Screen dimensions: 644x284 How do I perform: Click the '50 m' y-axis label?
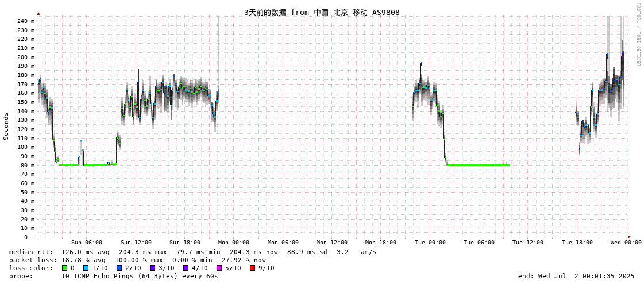[x=28, y=192]
